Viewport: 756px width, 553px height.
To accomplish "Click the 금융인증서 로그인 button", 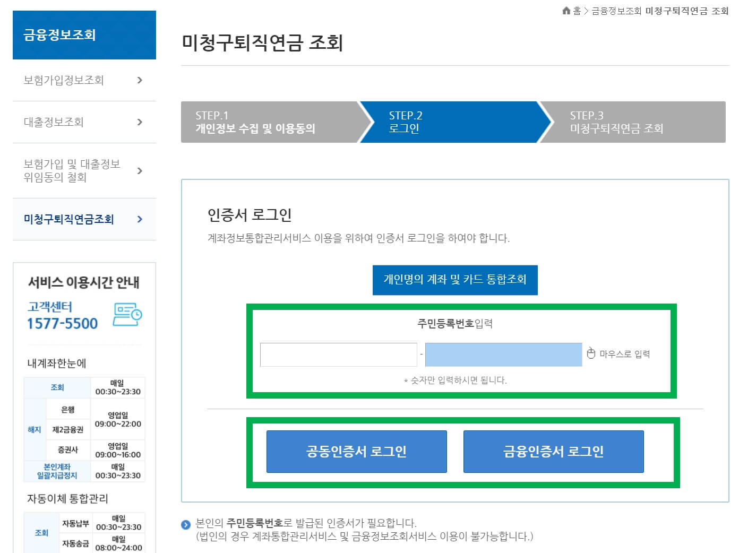I will (554, 452).
